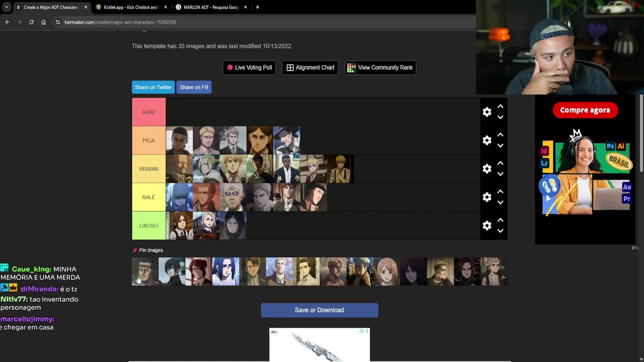This screenshot has width=644, height=362.
Task: Move PICA tier row up
Action: (500, 135)
